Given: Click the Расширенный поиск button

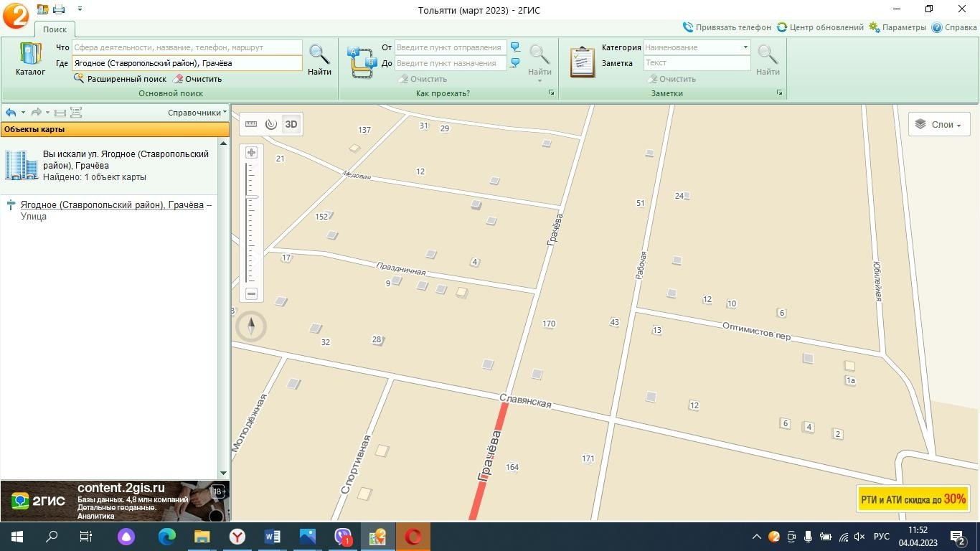Looking at the screenshot, I should [121, 79].
